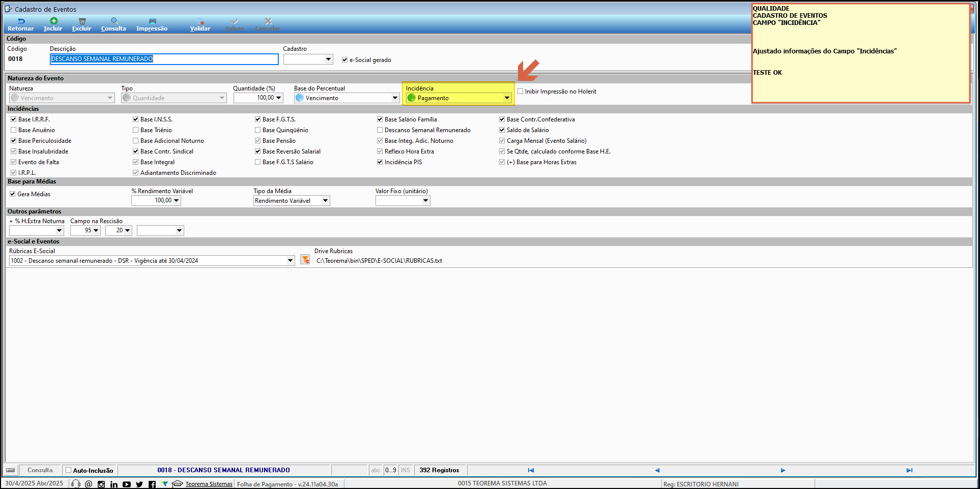Open Consulta magnifier tool
Screen dimensions: 980x489
pyautogui.click(x=114, y=21)
